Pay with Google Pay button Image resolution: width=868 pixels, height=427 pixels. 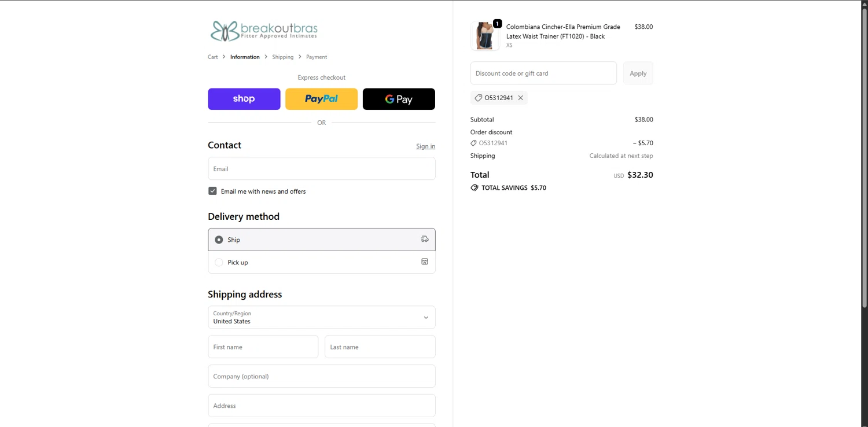[x=399, y=99]
